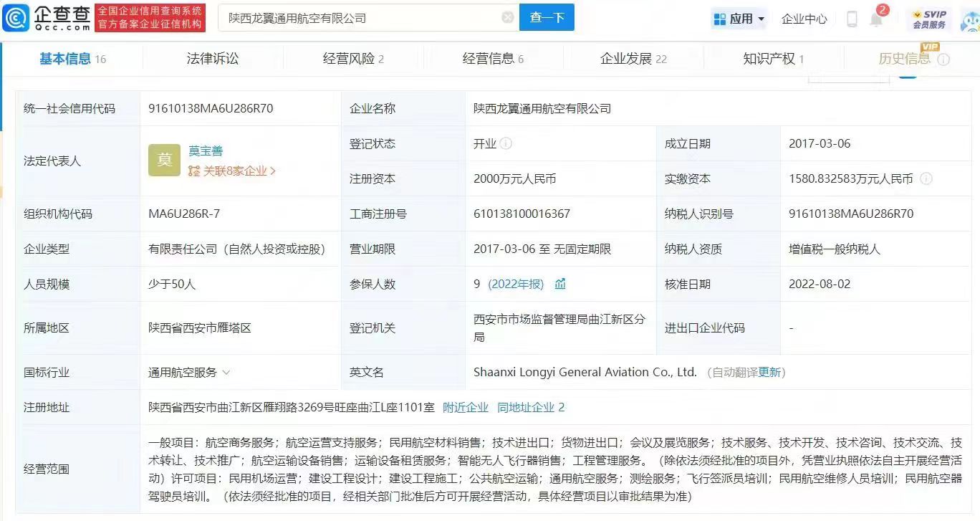
Task: Switch to 历史信息 tab
Action: [905, 59]
